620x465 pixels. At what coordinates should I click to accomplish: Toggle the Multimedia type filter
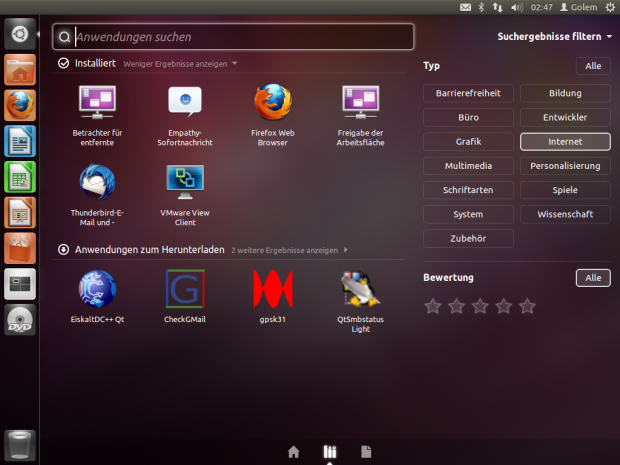pyautogui.click(x=468, y=166)
